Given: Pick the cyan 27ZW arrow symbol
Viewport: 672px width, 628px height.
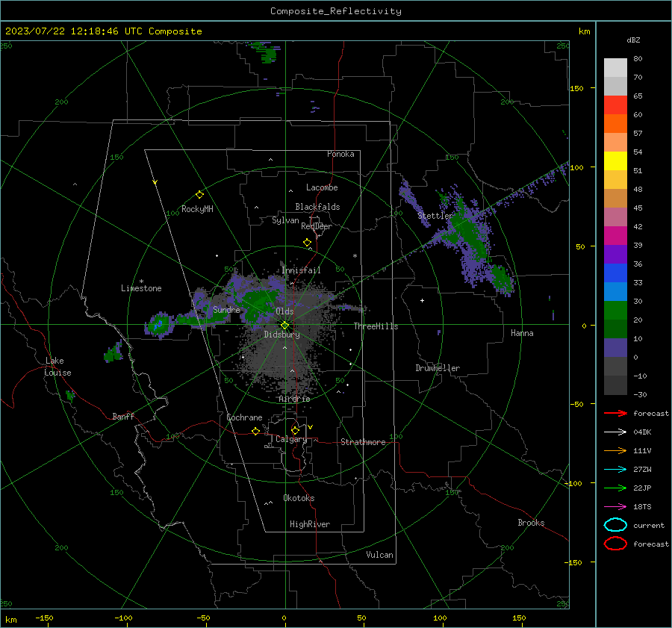Looking at the screenshot, I should pos(615,470).
